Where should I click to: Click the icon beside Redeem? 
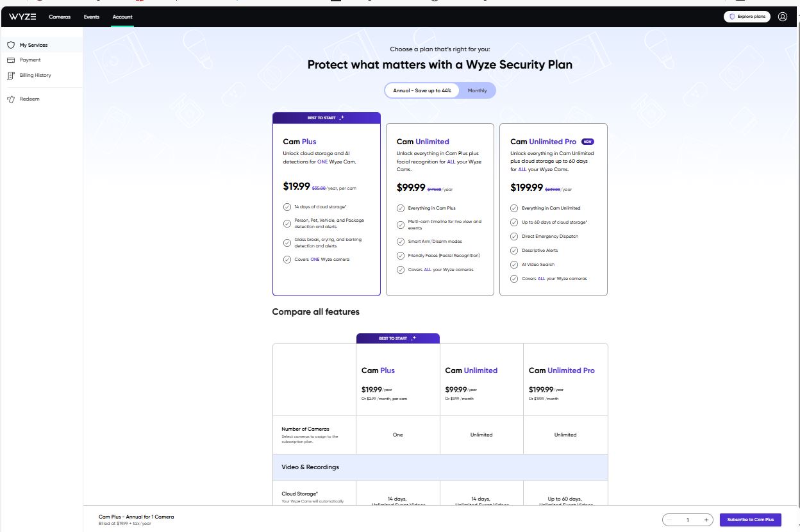[x=11, y=99]
